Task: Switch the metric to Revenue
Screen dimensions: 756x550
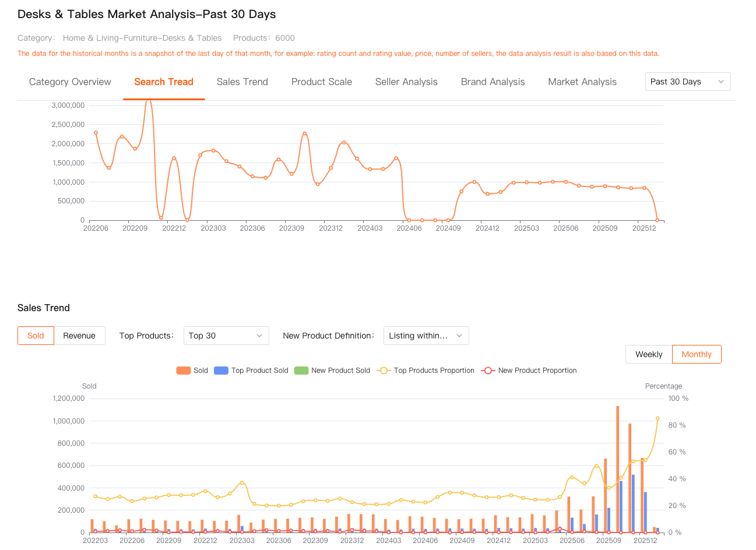Action: pos(79,336)
